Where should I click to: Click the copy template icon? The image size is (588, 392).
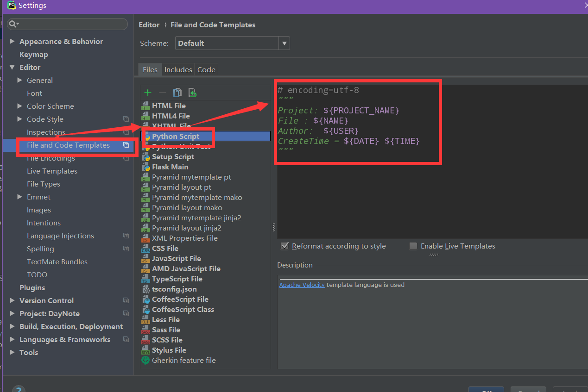tap(177, 93)
